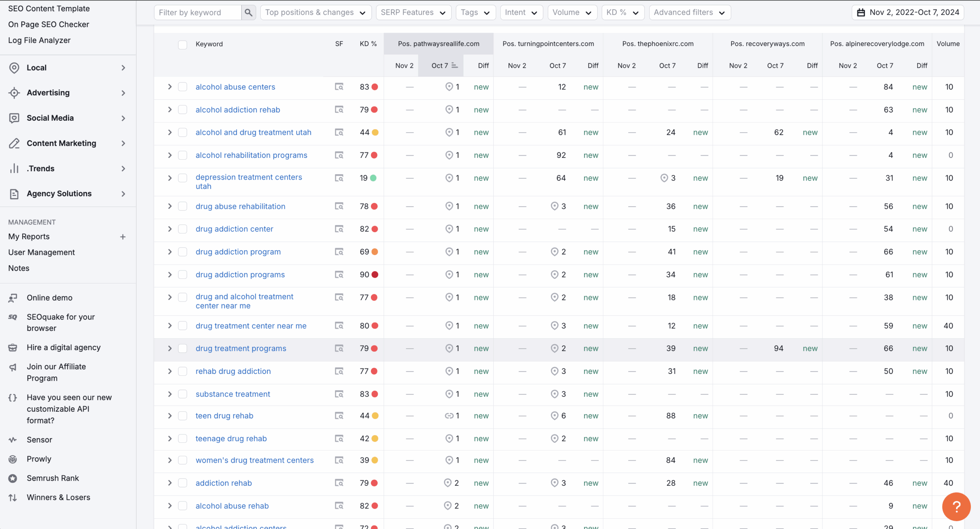Open the drug treatment programs keyword link
This screenshot has height=529, width=980.
pos(241,349)
